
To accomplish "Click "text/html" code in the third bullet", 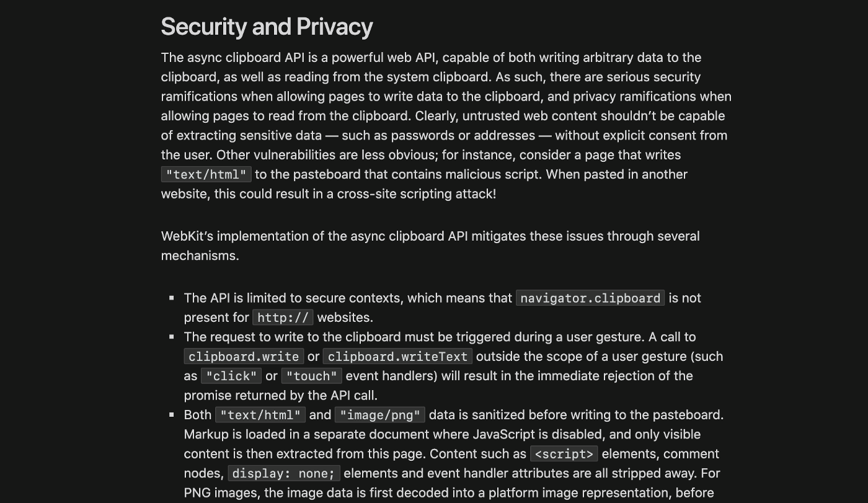I will tap(260, 415).
